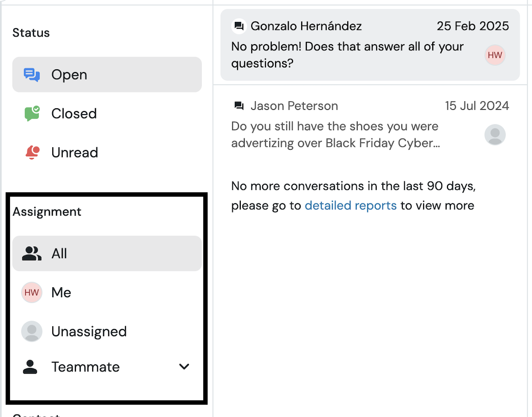Click unassigned avatar on Jason Peterson conversation
Screen dimensions: 532x417
[494, 135]
